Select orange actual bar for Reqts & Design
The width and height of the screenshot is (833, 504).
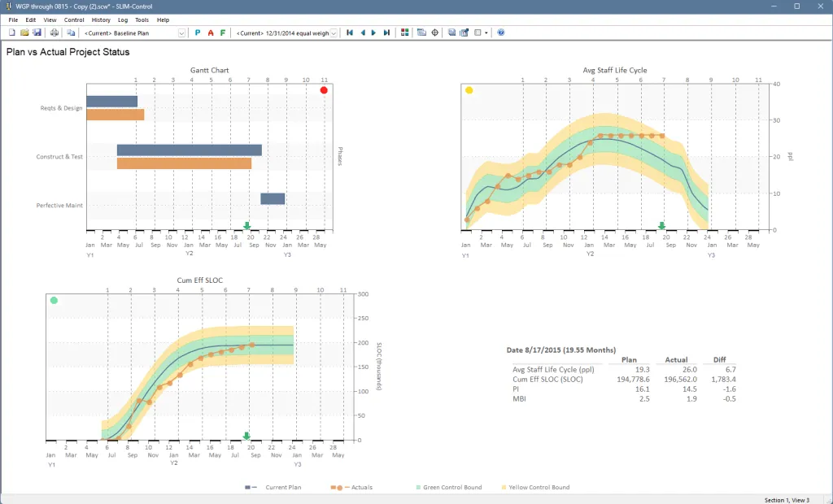116,115
